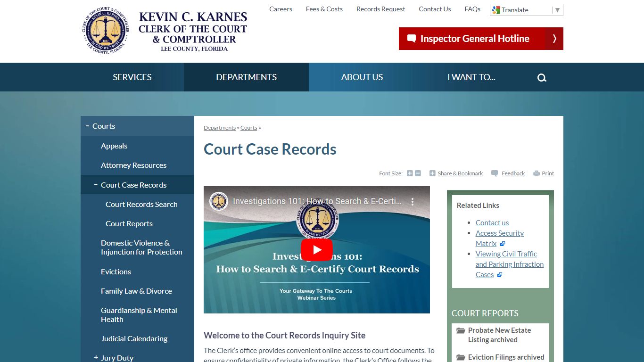Image resolution: width=644 pixels, height=362 pixels.
Task: Open the Fees & Costs link
Action: [x=324, y=9]
